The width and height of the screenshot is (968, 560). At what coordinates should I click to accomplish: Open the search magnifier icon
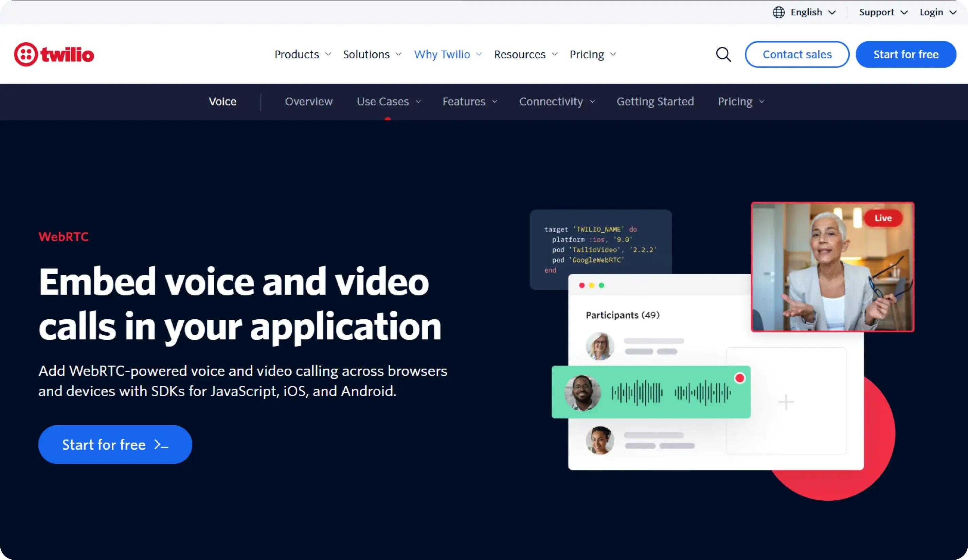point(723,55)
